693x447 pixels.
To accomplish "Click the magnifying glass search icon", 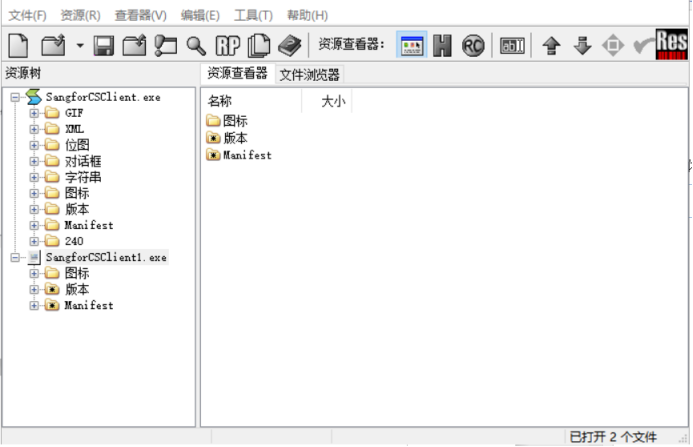I will click(x=196, y=46).
